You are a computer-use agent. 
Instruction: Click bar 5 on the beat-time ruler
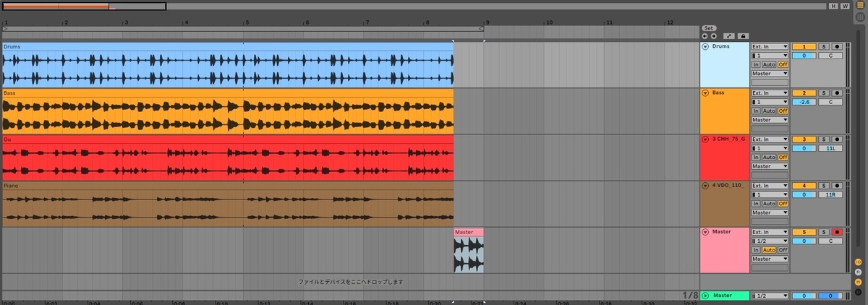pyautogui.click(x=246, y=22)
